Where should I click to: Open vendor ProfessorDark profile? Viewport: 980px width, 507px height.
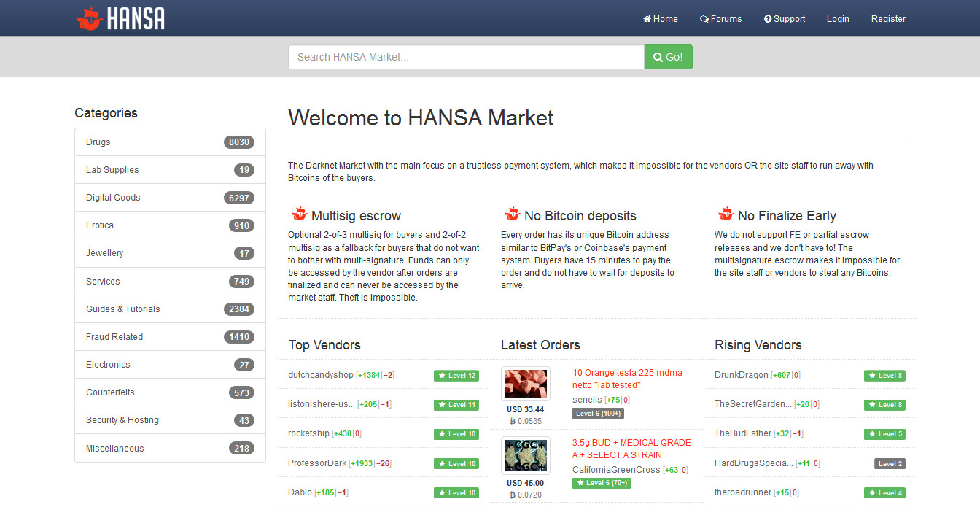[x=317, y=463]
